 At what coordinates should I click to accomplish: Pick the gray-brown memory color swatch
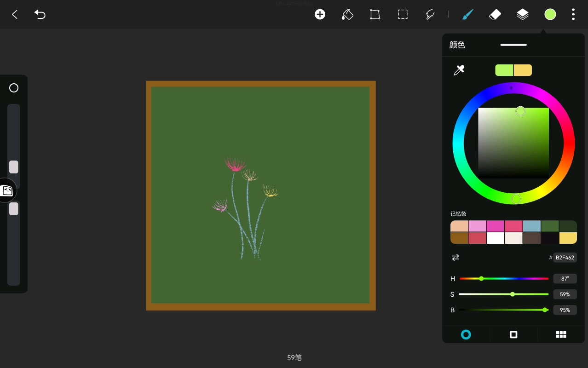(532, 238)
